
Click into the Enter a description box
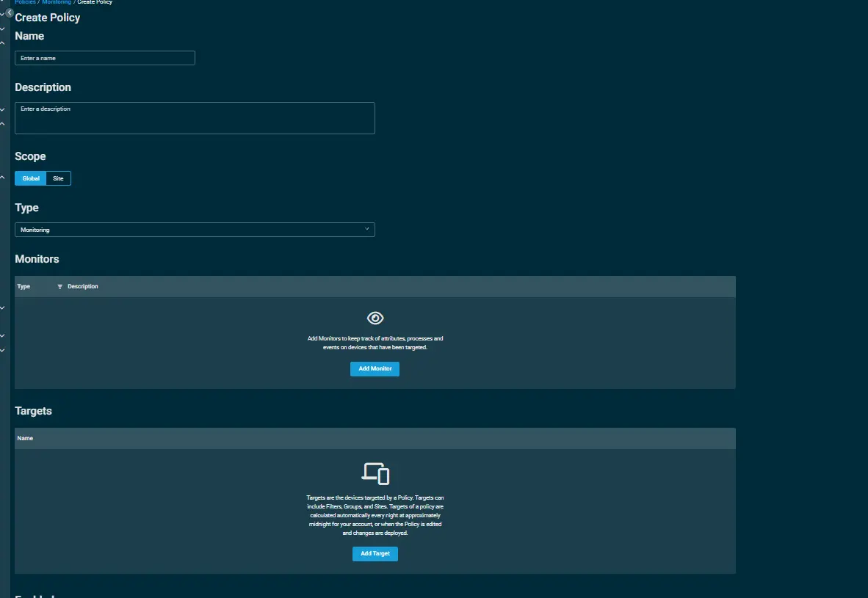[x=195, y=118]
